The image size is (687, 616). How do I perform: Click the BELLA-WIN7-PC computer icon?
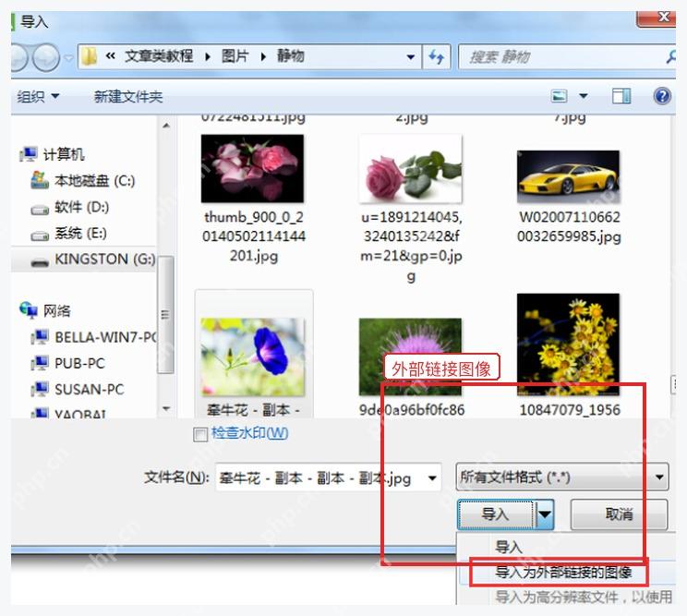(40, 337)
